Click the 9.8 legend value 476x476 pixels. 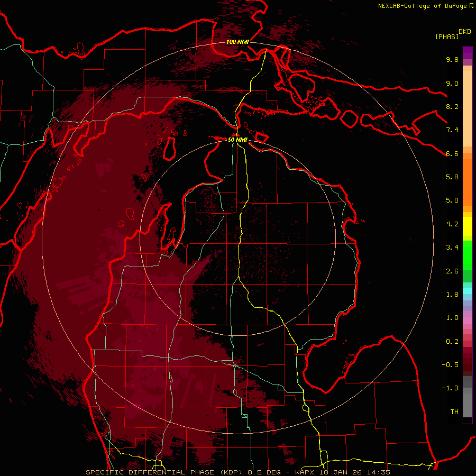pos(452,59)
